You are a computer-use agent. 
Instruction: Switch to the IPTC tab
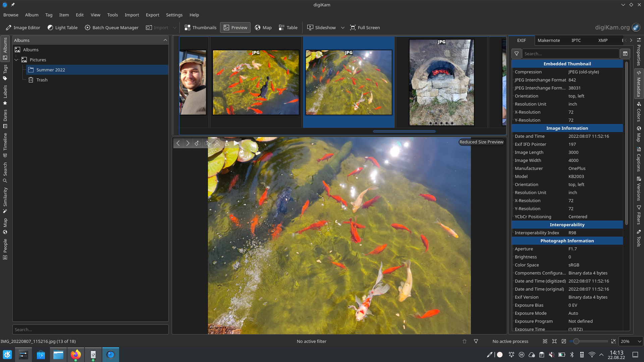pos(576,40)
